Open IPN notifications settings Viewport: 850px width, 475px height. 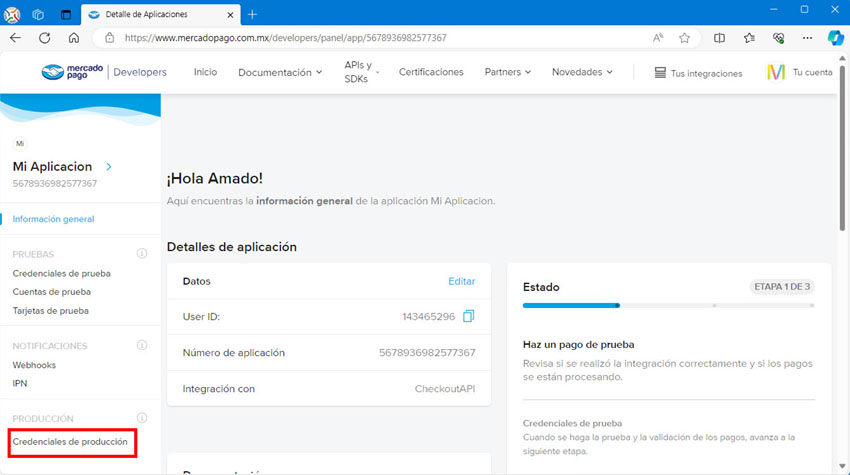tap(20, 383)
